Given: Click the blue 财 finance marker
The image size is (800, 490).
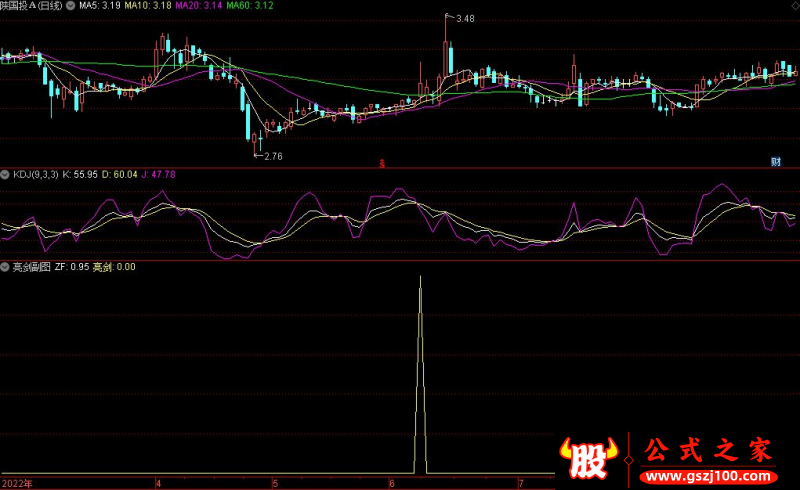Looking at the screenshot, I should click(x=775, y=161).
